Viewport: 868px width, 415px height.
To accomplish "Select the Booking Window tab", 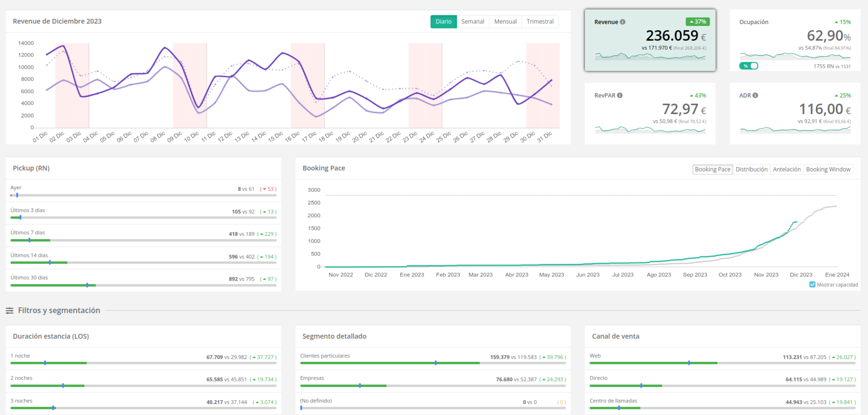I will click(x=828, y=170).
